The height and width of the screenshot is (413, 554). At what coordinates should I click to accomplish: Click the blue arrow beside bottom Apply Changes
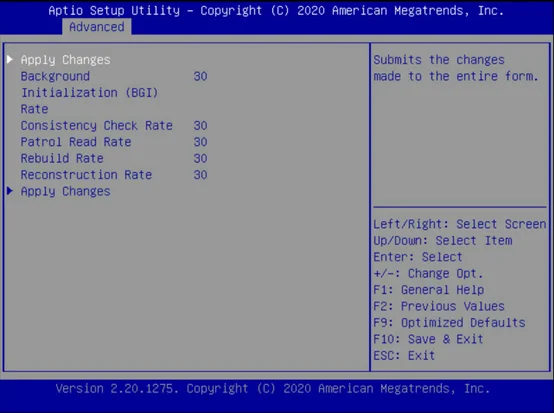pyautogui.click(x=10, y=191)
